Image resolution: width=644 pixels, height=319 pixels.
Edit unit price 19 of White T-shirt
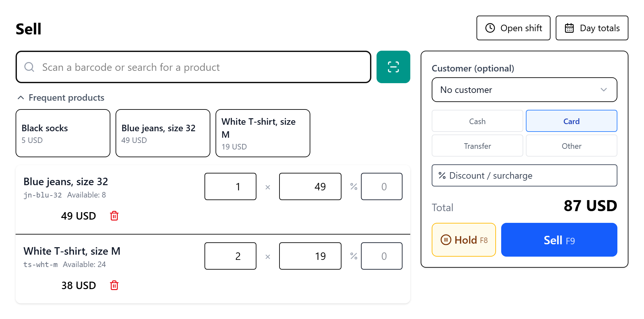(x=310, y=256)
